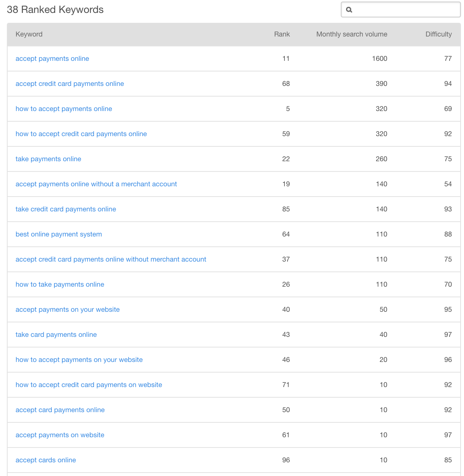Open 'accept credit card payments online' link

(x=70, y=84)
